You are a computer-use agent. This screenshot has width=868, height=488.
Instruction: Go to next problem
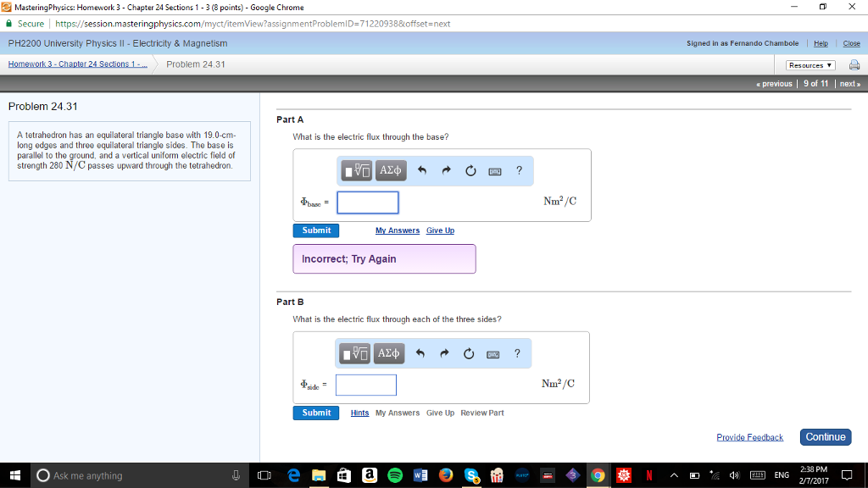(849, 84)
